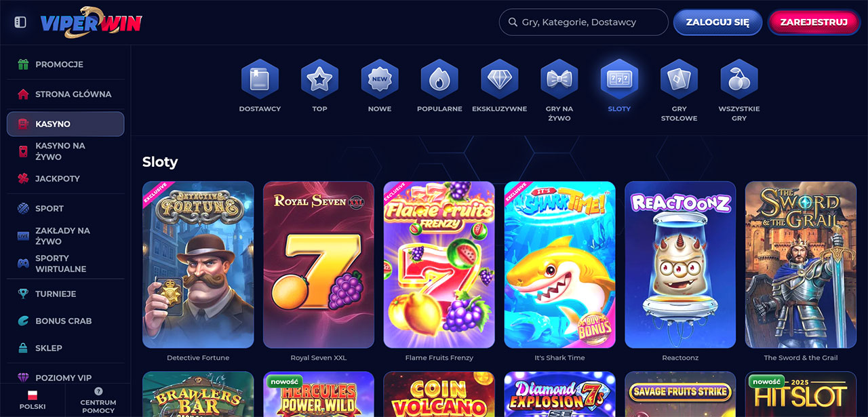The width and height of the screenshot is (868, 417).
Task: Toggle the sidebar collapse icon
Action: point(20,22)
